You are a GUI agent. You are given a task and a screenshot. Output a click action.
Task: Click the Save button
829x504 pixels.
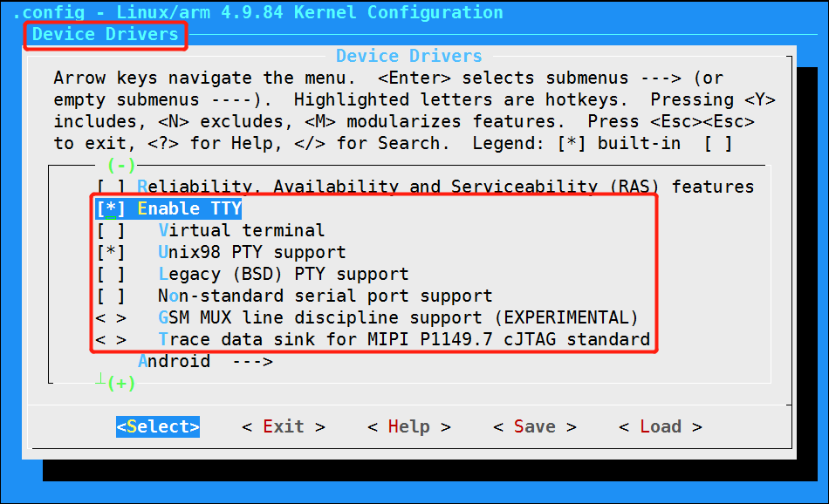[x=534, y=426]
